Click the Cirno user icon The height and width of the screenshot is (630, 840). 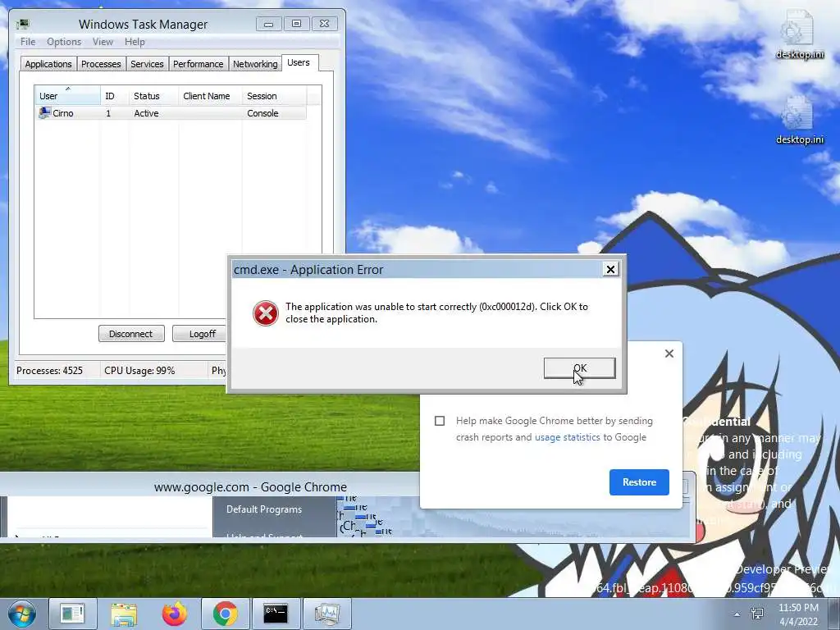[x=44, y=113]
